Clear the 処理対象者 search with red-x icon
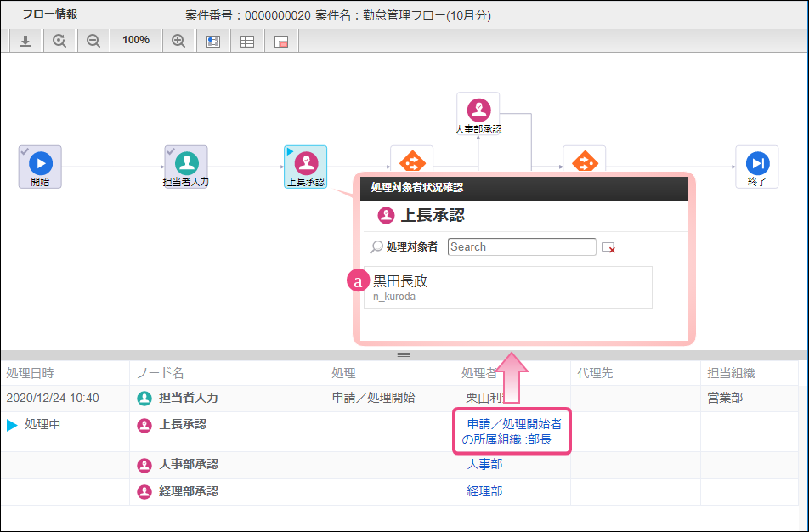Screen dimensions: 809x532 608,247
